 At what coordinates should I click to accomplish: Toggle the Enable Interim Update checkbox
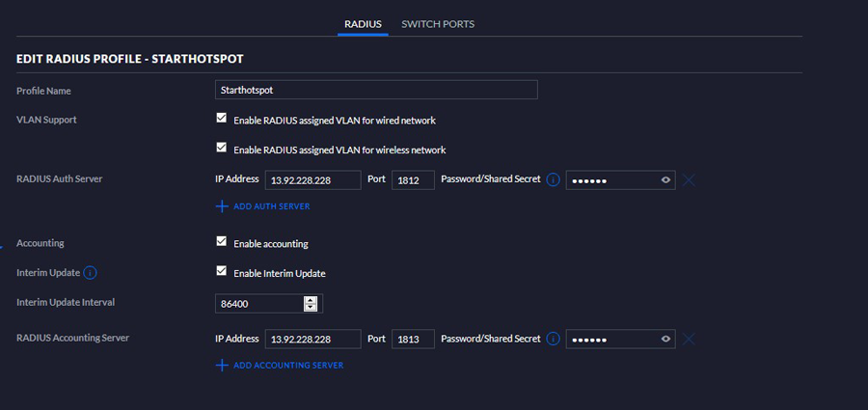pos(222,271)
